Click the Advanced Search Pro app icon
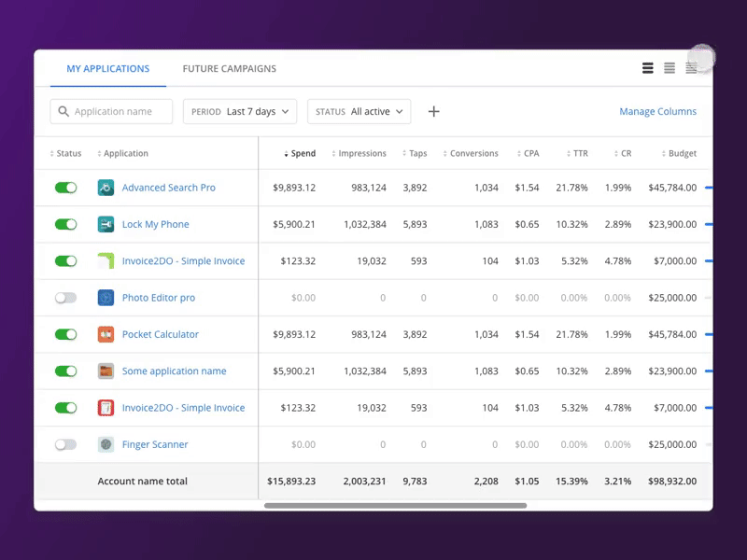Screen dimensions: 747x560 (106, 188)
